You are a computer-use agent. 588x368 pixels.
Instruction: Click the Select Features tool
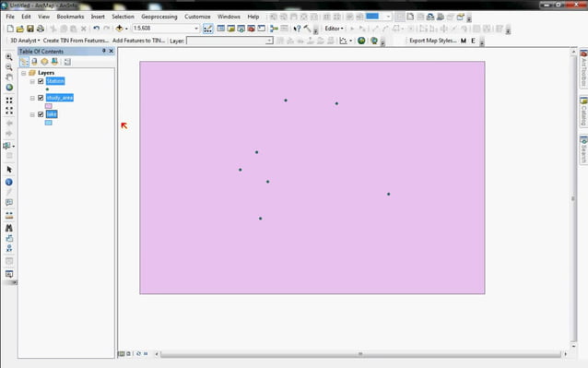click(7, 146)
